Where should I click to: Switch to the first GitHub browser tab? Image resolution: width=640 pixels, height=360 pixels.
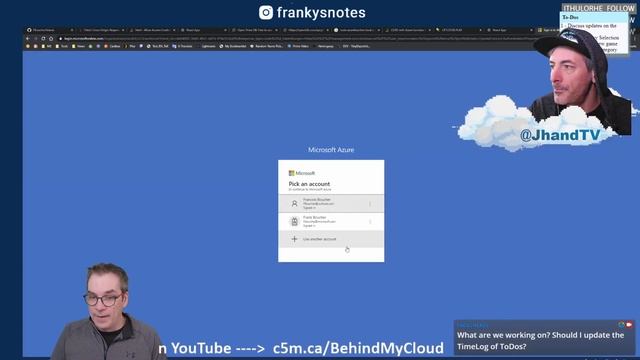pyautogui.click(x=49, y=30)
